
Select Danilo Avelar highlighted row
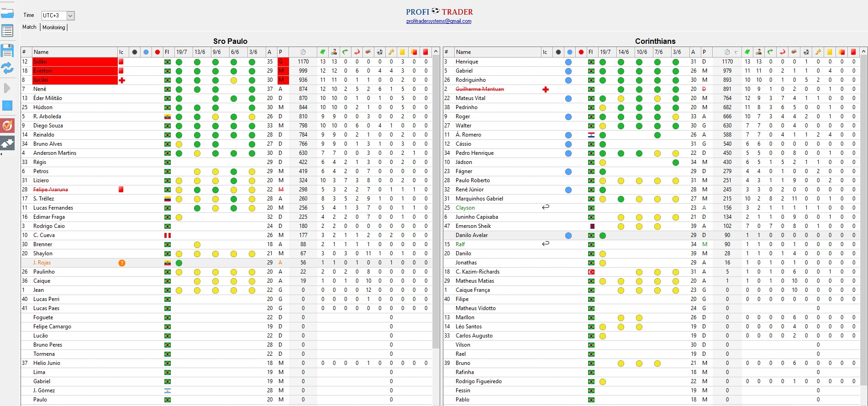[x=651, y=235]
